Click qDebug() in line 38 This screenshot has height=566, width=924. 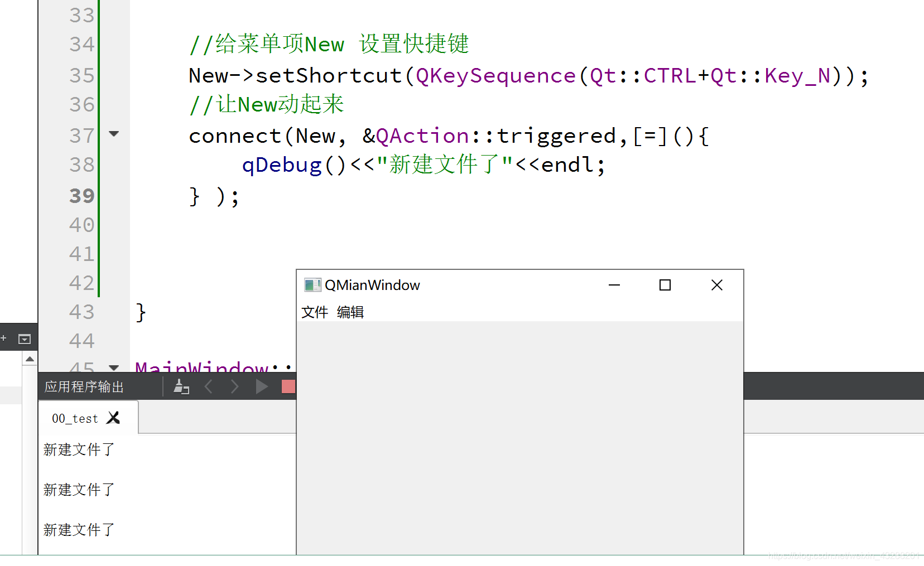(295, 165)
